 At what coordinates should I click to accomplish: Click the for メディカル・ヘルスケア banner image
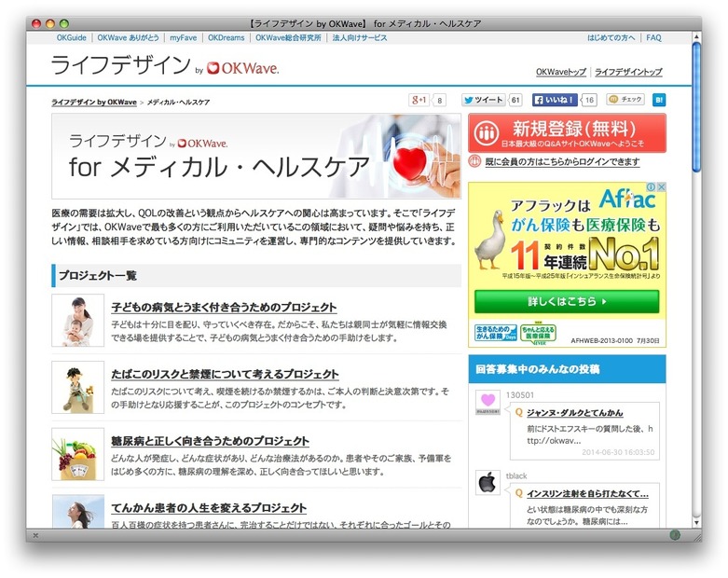[256, 156]
